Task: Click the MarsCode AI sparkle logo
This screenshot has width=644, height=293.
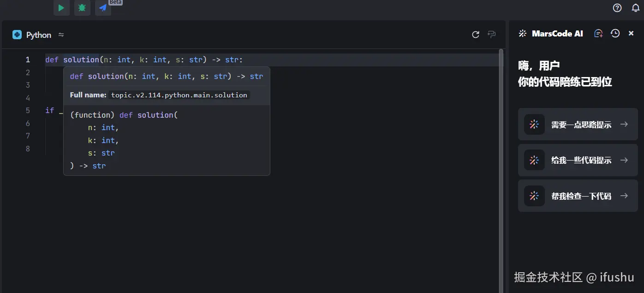Action: [523, 33]
